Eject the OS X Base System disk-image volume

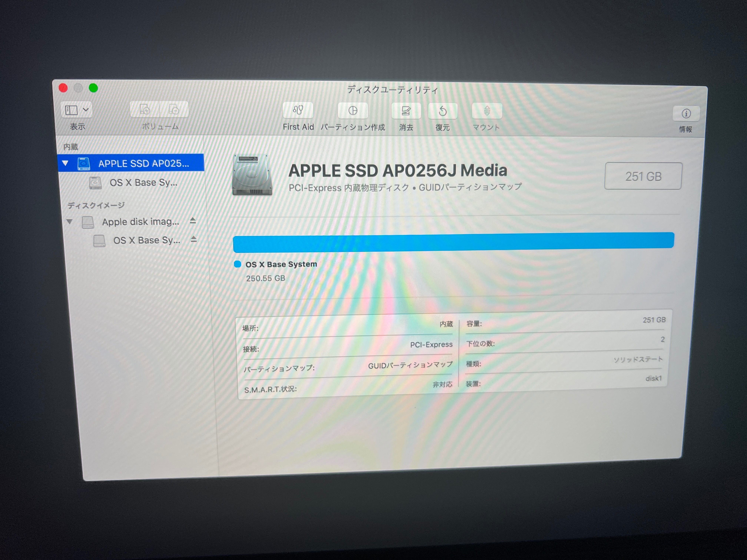pyautogui.click(x=193, y=239)
